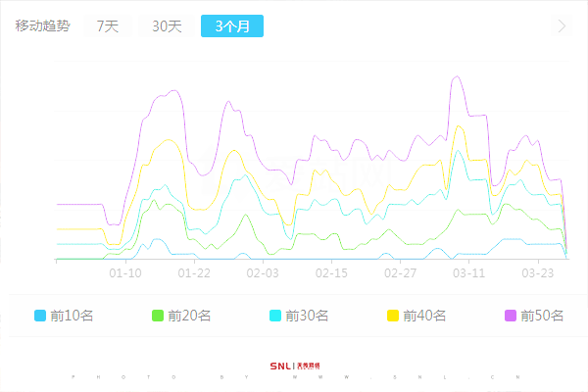This screenshot has height=392, width=588.
Task: Select the 3个月 range tab
Action: pyautogui.click(x=231, y=26)
